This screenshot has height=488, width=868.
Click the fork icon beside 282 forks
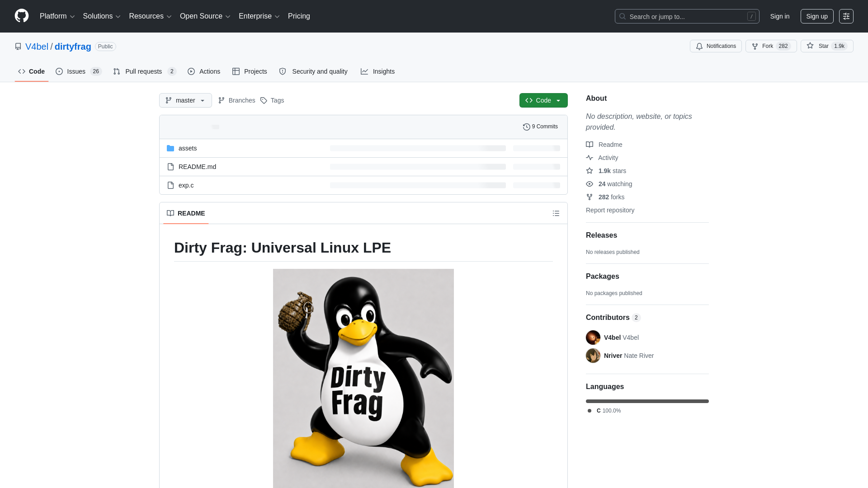(590, 197)
